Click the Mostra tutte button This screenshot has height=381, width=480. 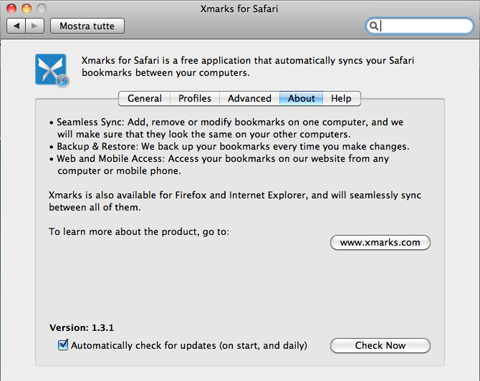click(x=87, y=26)
